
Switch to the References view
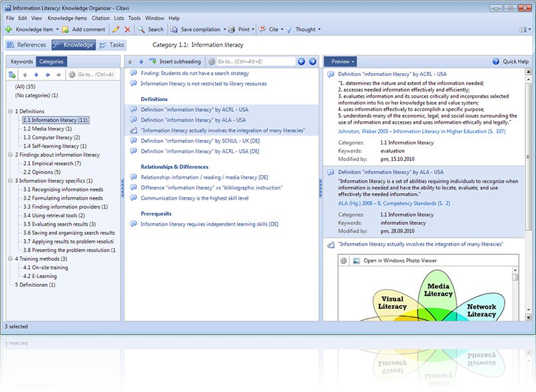[x=27, y=45]
